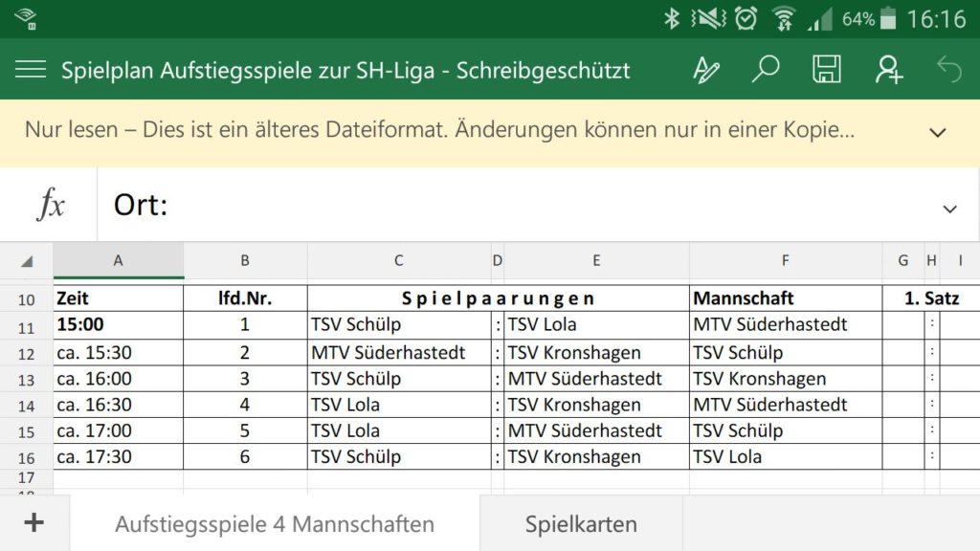Image resolution: width=980 pixels, height=551 pixels.
Task: Select column C header
Action: 399,260
